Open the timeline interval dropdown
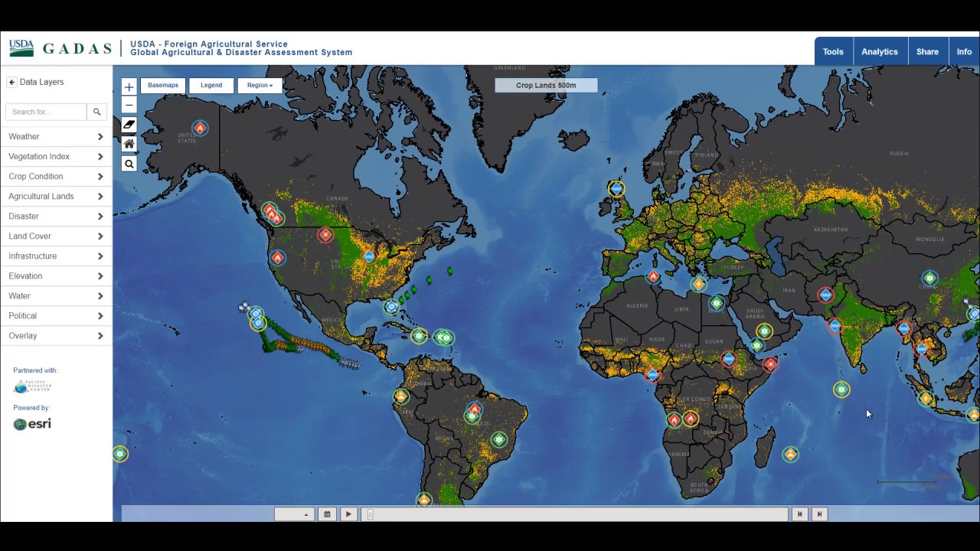Image resolution: width=980 pixels, height=551 pixels. (295, 514)
